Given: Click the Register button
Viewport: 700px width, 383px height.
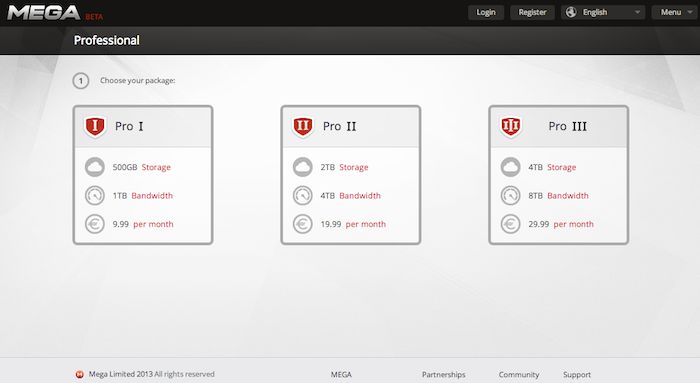Looking at the screenshot, I should tap(532, 12).
